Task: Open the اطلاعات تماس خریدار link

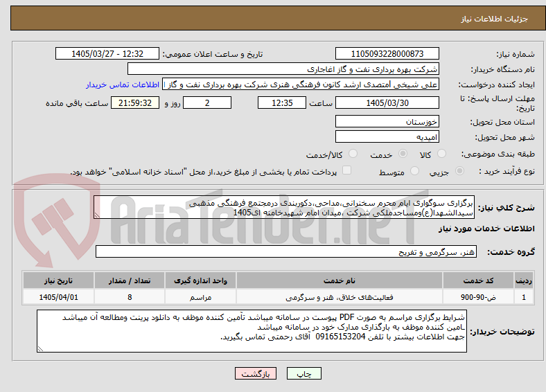Action: tap(123, 84)
